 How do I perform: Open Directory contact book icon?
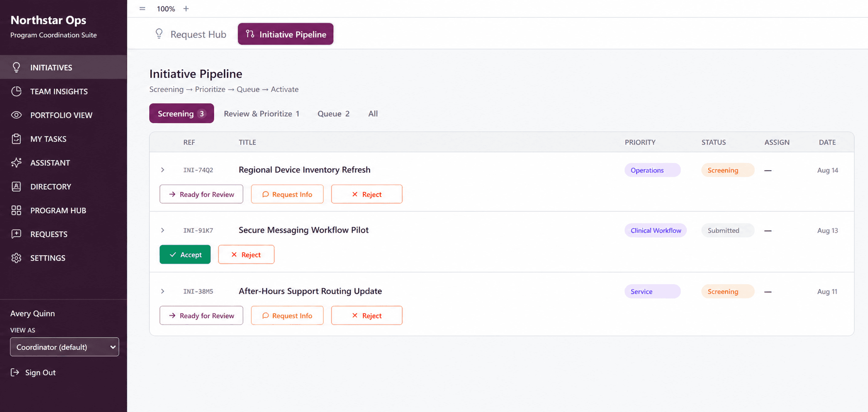click(x=16, y=186)
